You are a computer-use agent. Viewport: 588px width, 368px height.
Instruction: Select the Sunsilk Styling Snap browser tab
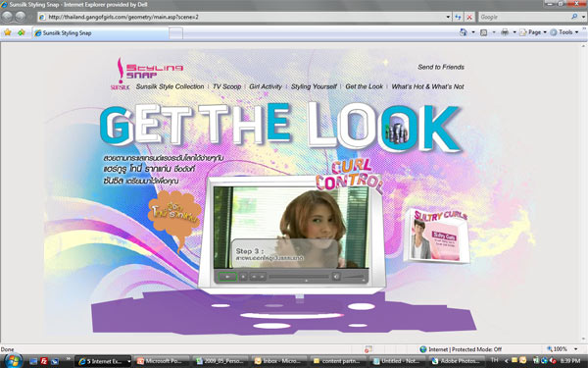101,33
